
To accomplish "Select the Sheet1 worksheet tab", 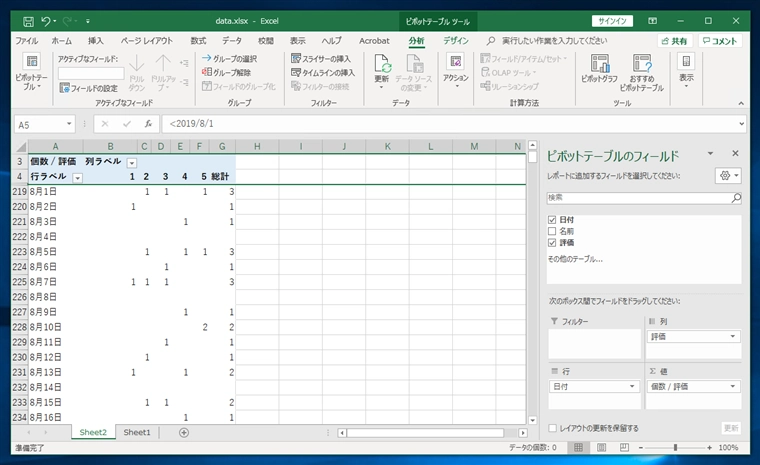I will tap(137, 432).
